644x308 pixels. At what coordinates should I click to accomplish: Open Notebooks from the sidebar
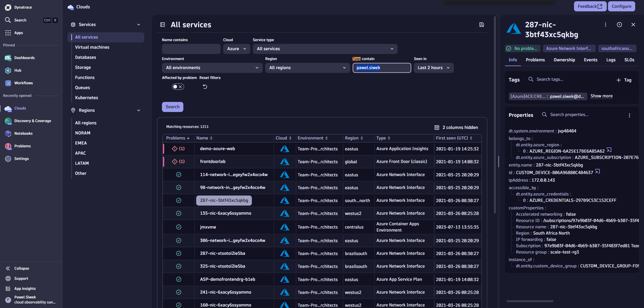coord(23,133)
